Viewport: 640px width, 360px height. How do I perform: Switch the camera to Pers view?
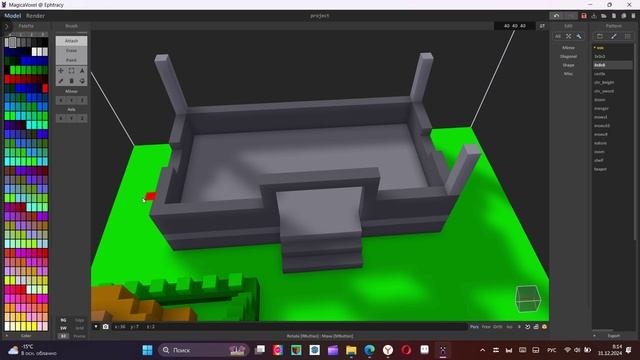474,327
